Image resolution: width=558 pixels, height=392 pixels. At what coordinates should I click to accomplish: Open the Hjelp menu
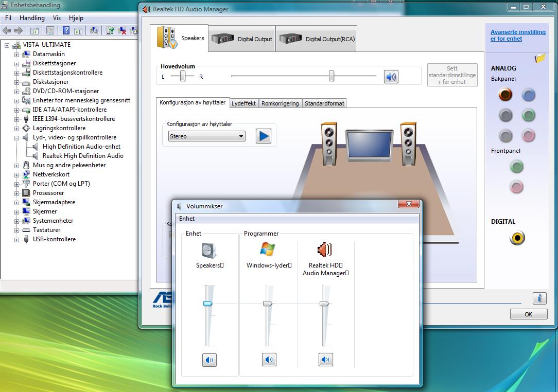click(76, 18)
